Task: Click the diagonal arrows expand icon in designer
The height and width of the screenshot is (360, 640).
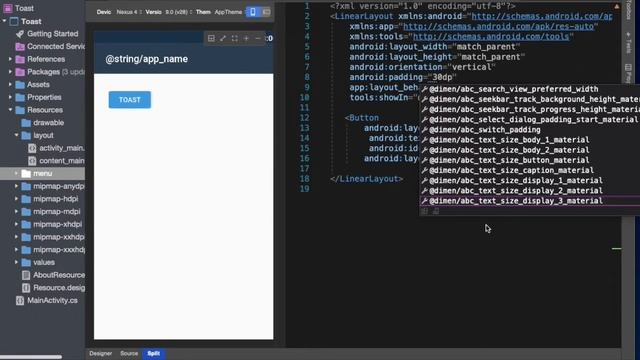Action: tap(223, 38)
